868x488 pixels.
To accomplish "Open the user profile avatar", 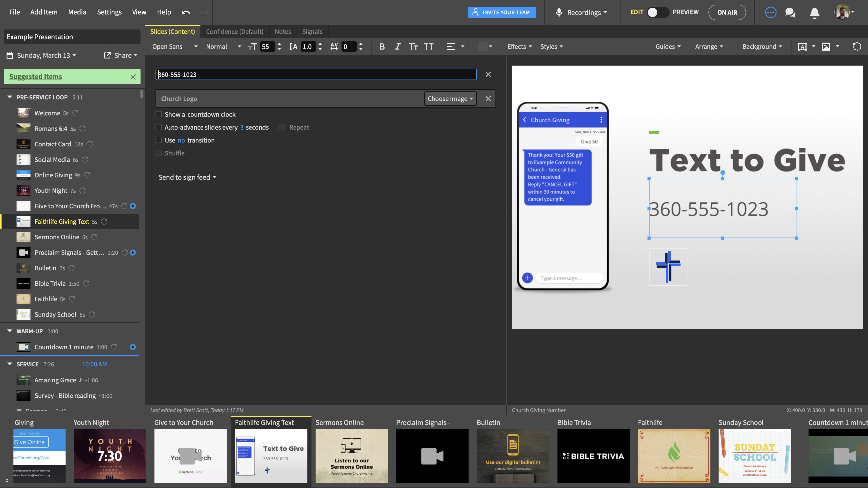I will (x=842, y=12).
